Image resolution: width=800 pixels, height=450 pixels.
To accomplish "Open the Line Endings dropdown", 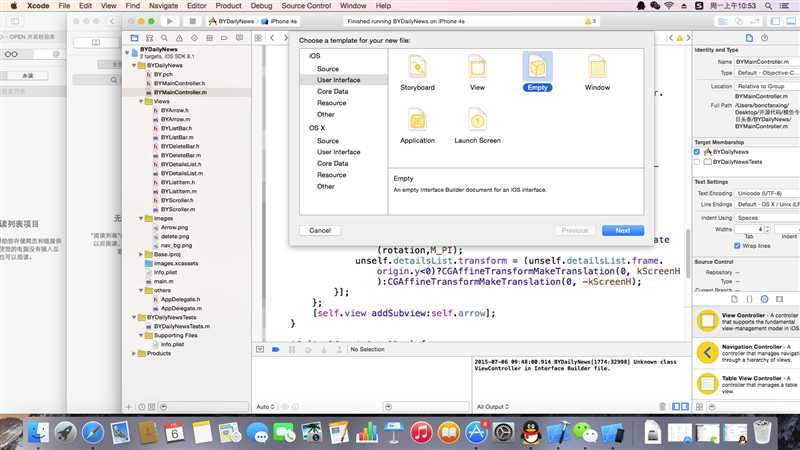I will click(x=767, y=204).
